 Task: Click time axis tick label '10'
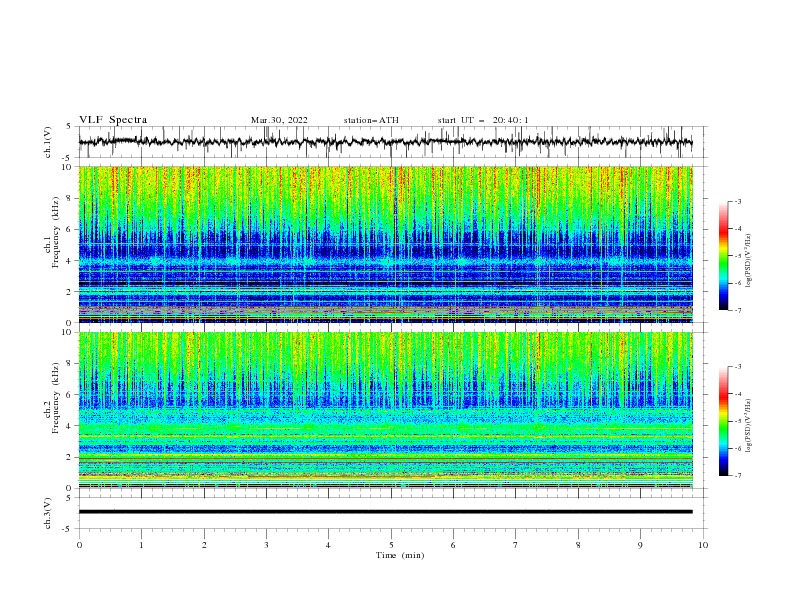[x=703, y=545]
